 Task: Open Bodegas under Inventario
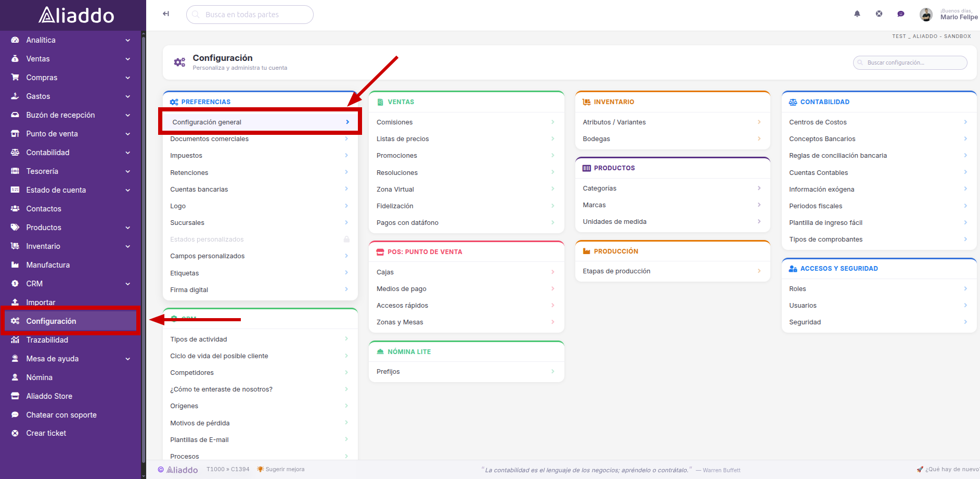tap(673, 139)
